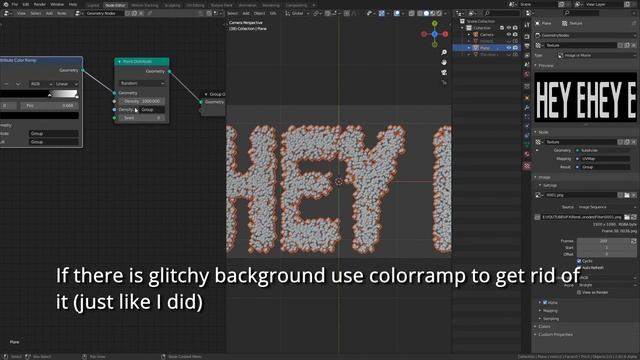Collapse the Point Distribute node
Image resolution: width=640 pixels, height=360 pixels.
[x=119, y=62]
